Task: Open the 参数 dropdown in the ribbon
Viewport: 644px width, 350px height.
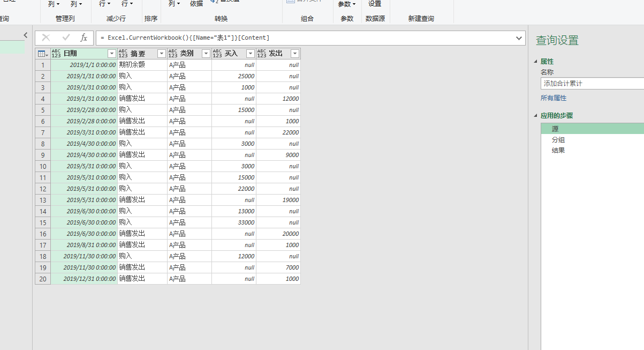Action: [x=347, y=4]
